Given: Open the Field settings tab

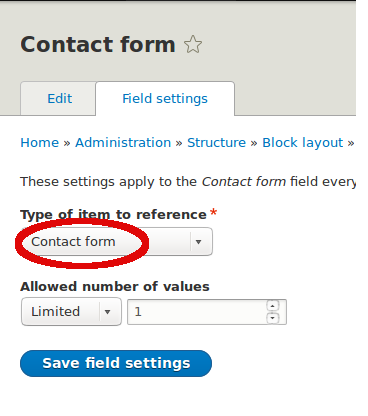Looking at the screenshot, I should (x=165, y=99).
